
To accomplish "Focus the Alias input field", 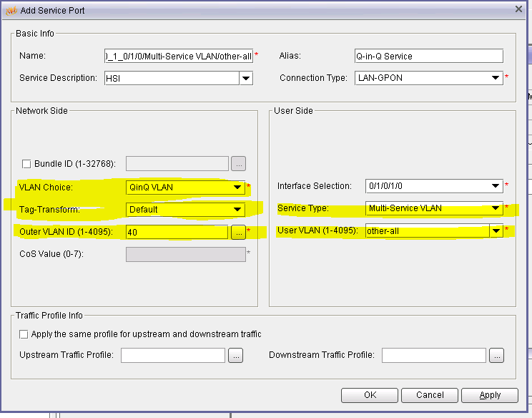I will (428, 56).
